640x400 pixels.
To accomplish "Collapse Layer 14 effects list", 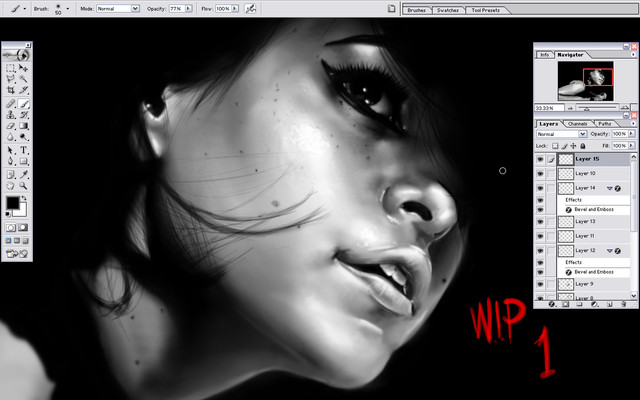I will [609, 188].
